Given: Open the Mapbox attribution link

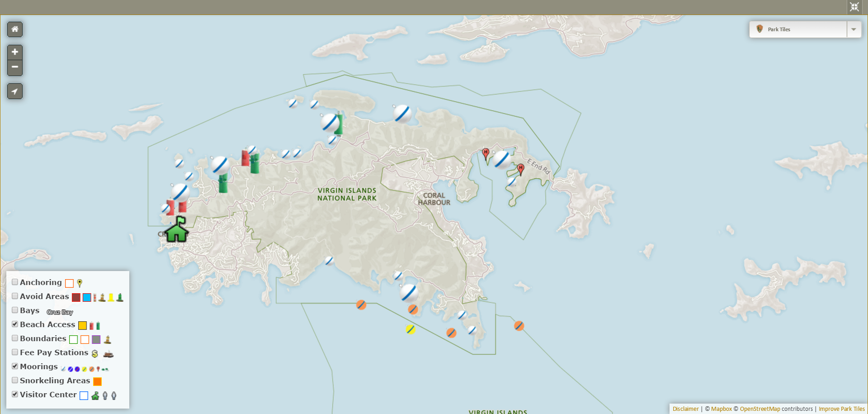Looking at the screenshot, I should (721, 409).
